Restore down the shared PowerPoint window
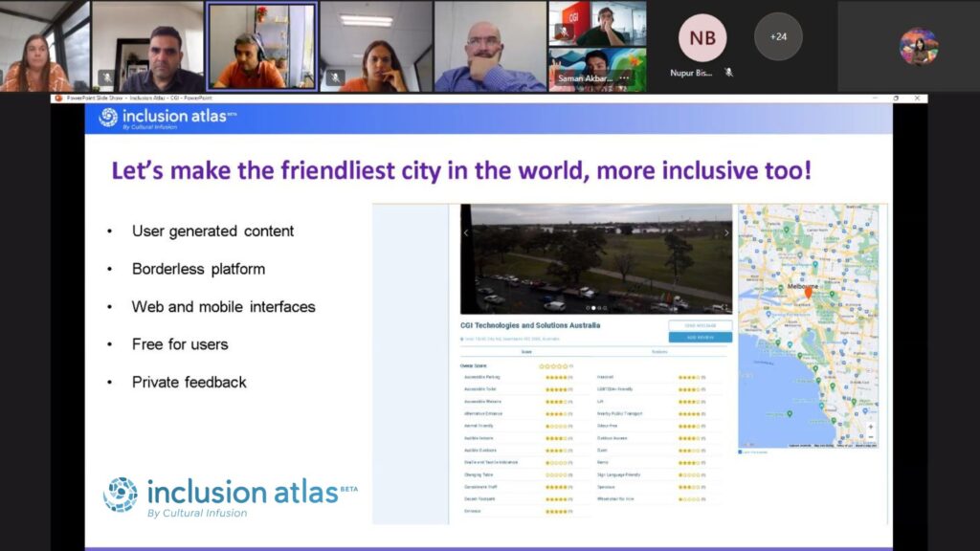 [x=896, y=99]
